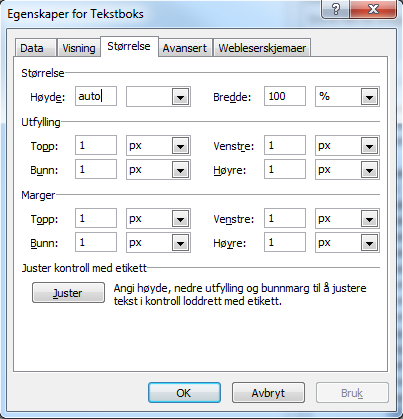Screen dimensions: 403x419
Task: Click the Høyde input field
Action: (x=96, y=96)
